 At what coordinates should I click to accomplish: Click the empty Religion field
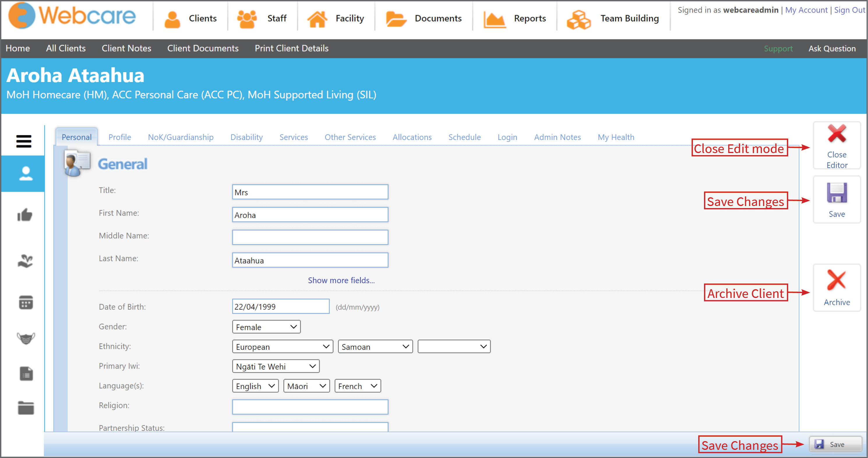click(310, 407)
